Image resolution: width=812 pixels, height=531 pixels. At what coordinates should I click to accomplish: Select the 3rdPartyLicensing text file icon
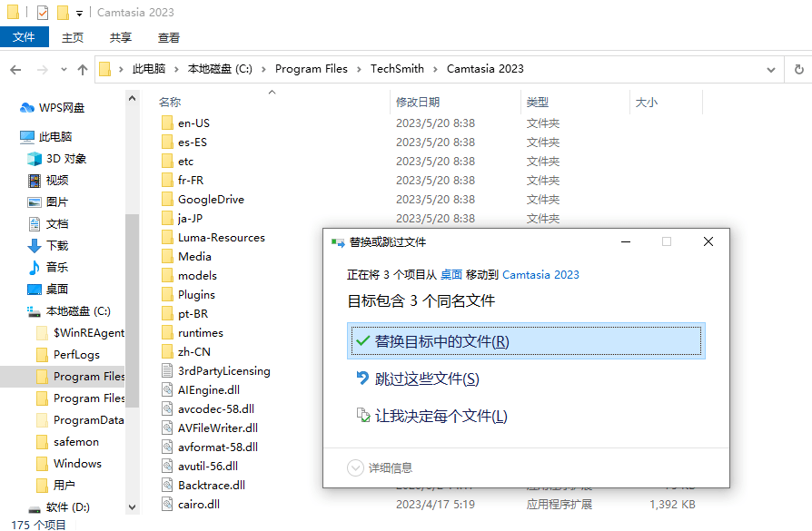click(167, 370)
